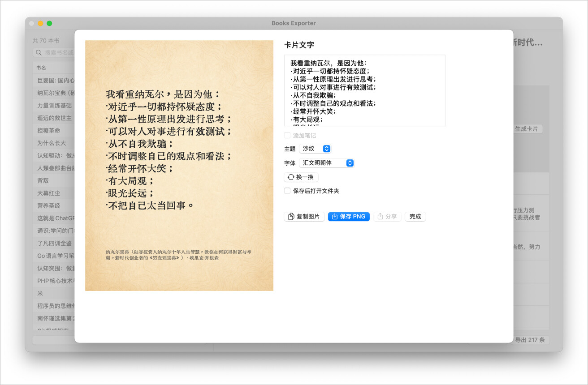Image resolution: width=588 pixels, height=385 pixels.
Task: Click the 生成卡片 button in background
Action: click(527, 129)
